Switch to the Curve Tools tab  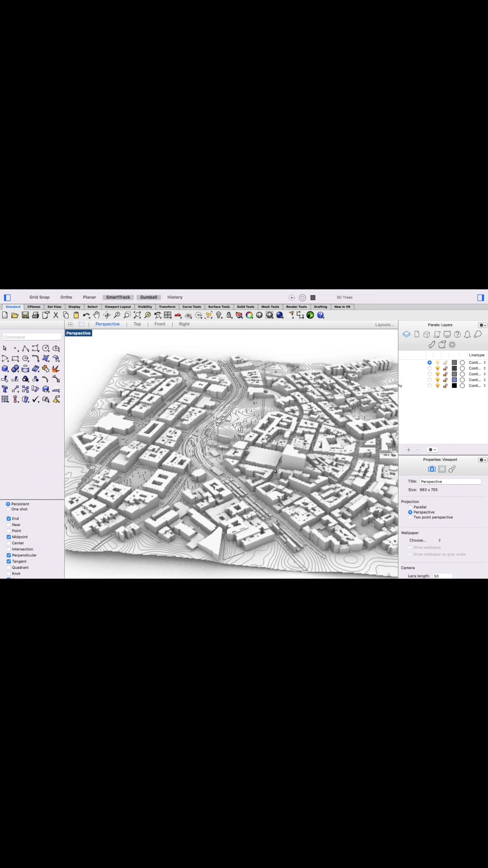pos(192,307)
